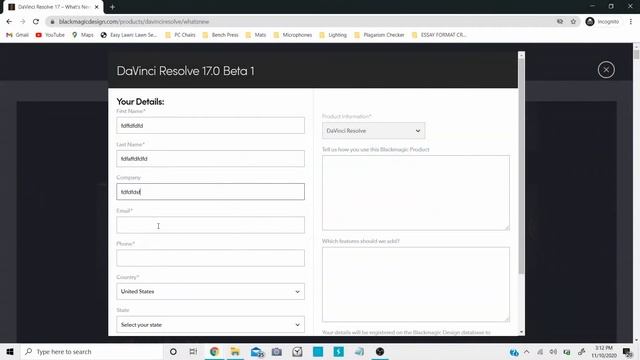Click the 'Which features should we add' textarea
Image resolution: width=640 pixels, height=360 pixels.
click(416, 284)
